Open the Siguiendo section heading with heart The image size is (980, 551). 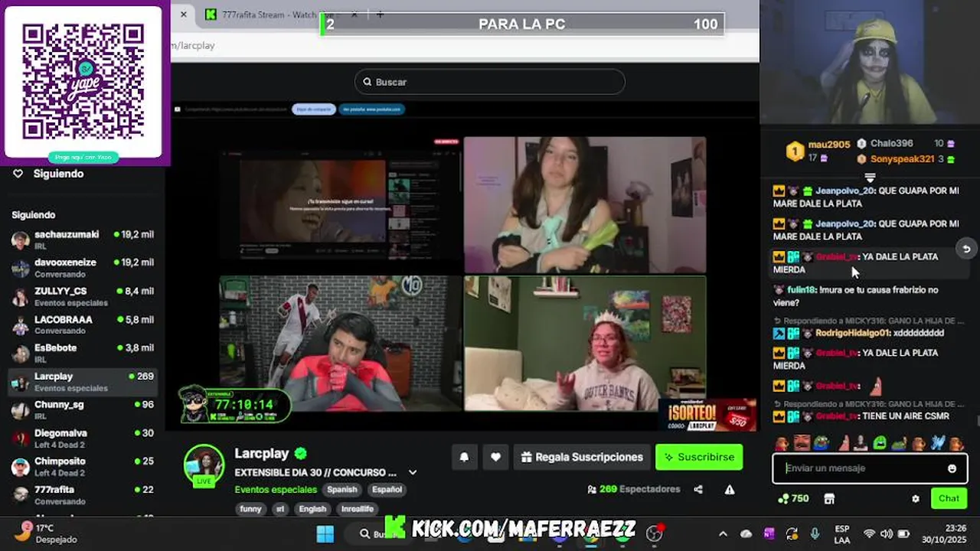[x=49, y=174]
